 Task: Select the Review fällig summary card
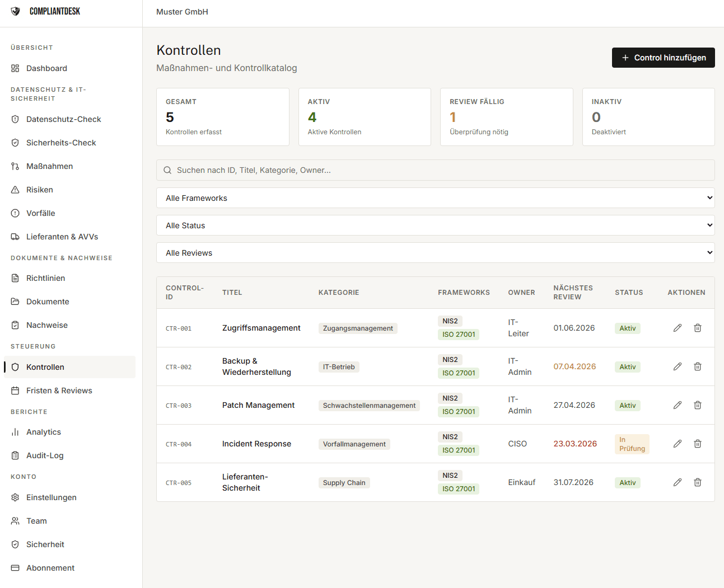click(x=506, y=117)
